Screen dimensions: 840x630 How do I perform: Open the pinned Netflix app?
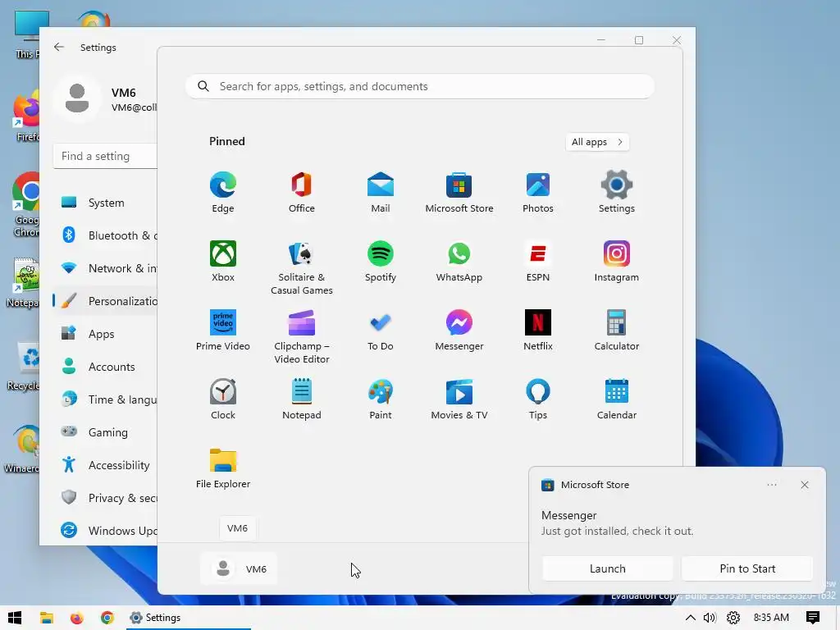click(538, 331)
